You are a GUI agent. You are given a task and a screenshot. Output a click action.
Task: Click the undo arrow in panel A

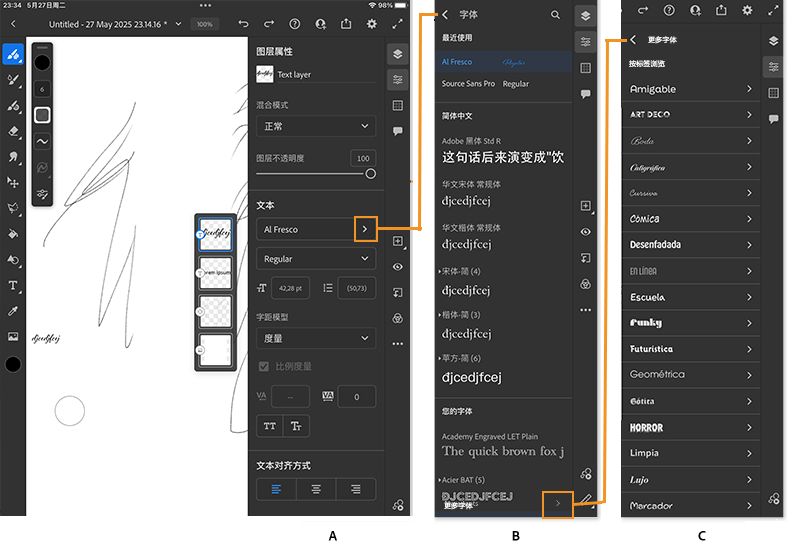tap(243, 24)
